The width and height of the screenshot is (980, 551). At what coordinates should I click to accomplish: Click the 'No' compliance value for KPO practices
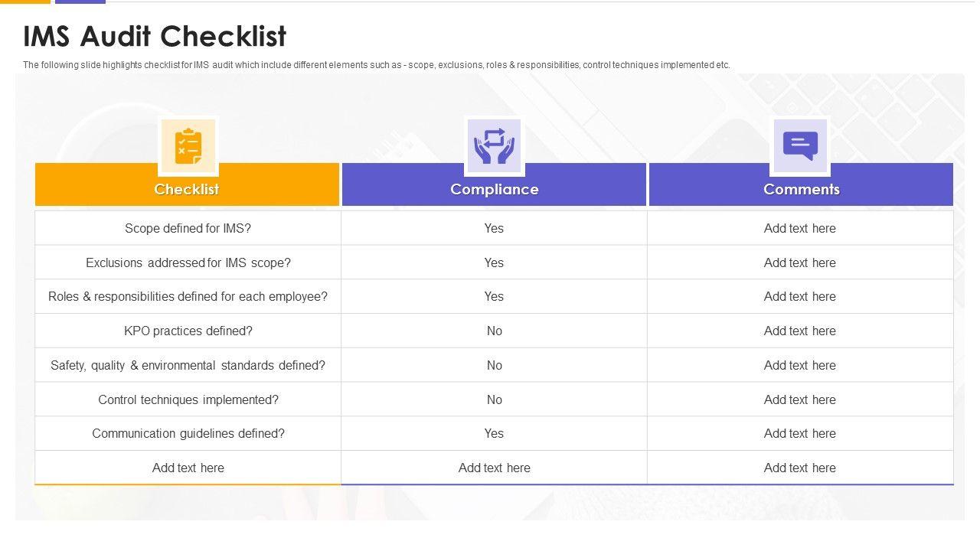(x=494, y=331)
